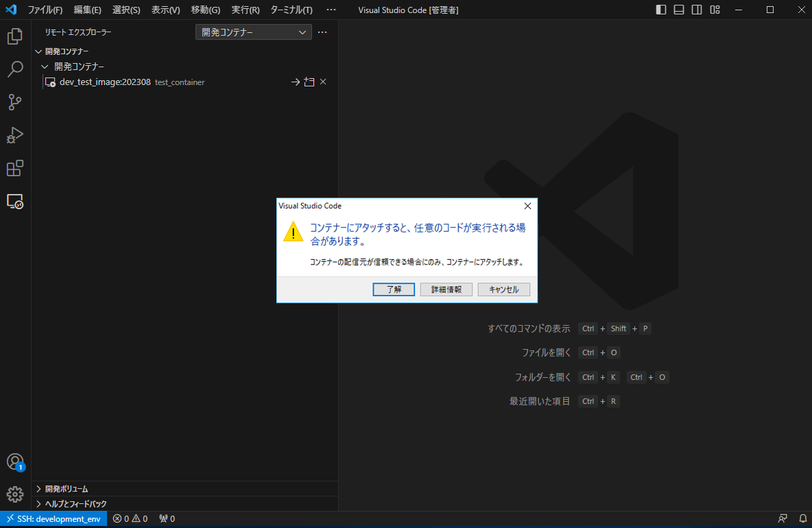Click the SSH: development_env remote indicator
This screenshot has height=528, width=812.
click(x=53, y=519)
